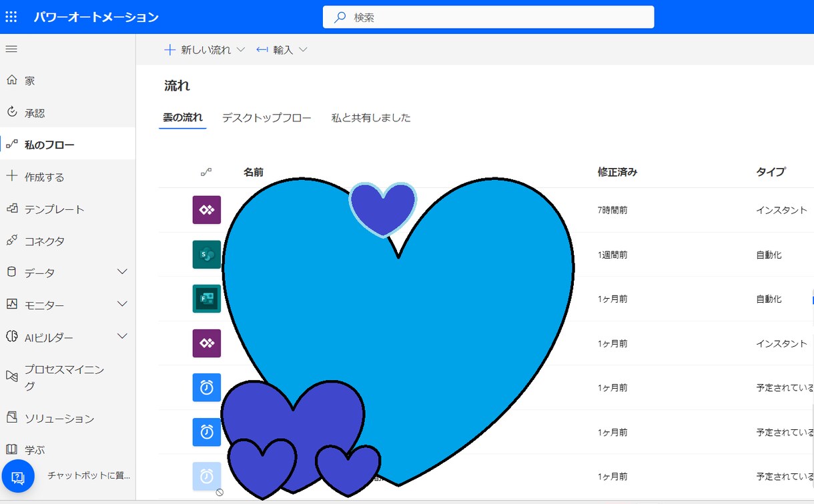
Task: Sort by the flow type column icon header
Action: coord(206,172)
